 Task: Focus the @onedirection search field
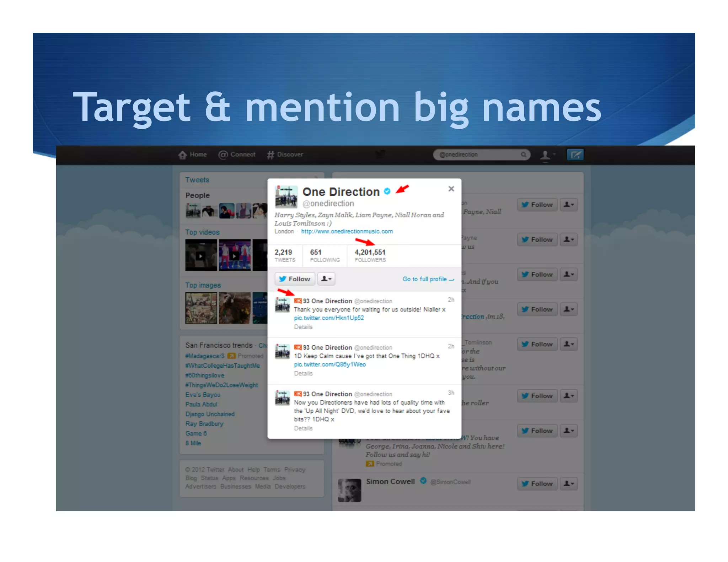click(x=481, y=155)
